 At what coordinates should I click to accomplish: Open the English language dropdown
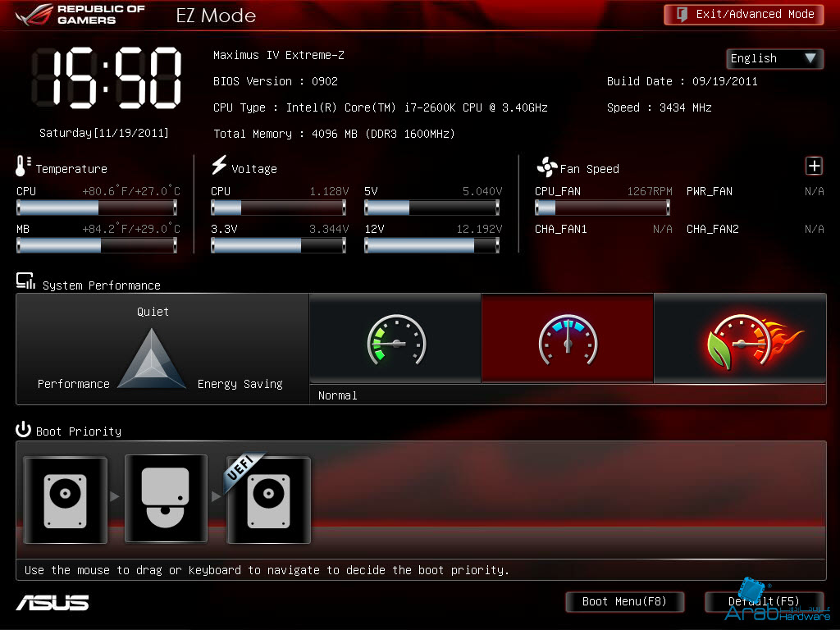774,58
